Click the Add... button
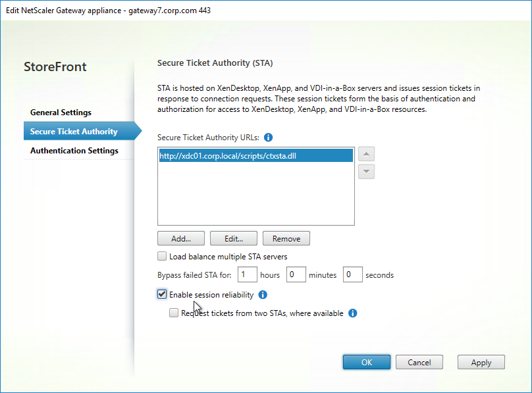The height and width of the screenshot is (393, 532). point(181,238)
